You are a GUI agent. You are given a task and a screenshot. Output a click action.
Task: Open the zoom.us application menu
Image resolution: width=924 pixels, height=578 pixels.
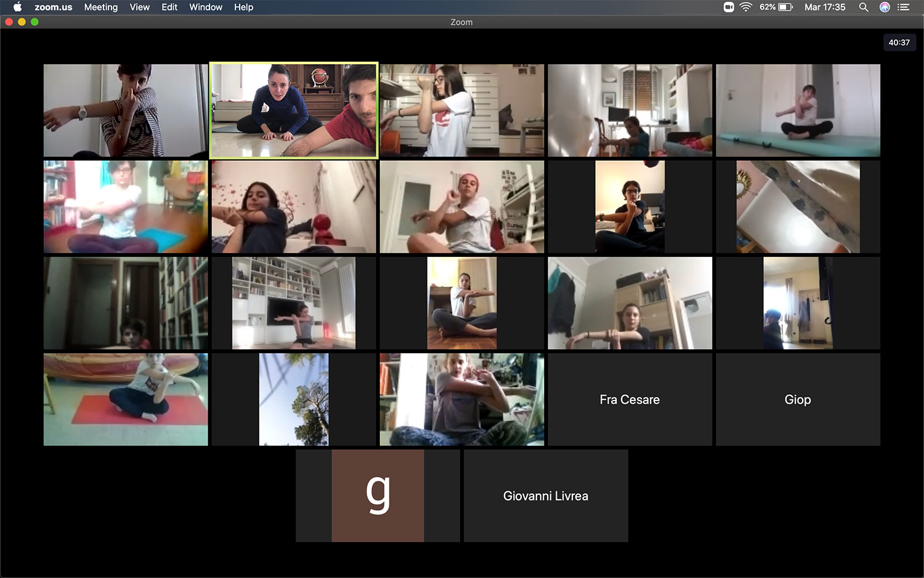coord(53,7)
